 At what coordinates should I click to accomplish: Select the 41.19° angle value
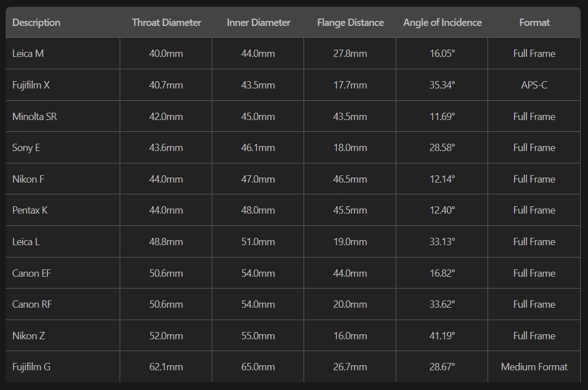tap(442, 336)
